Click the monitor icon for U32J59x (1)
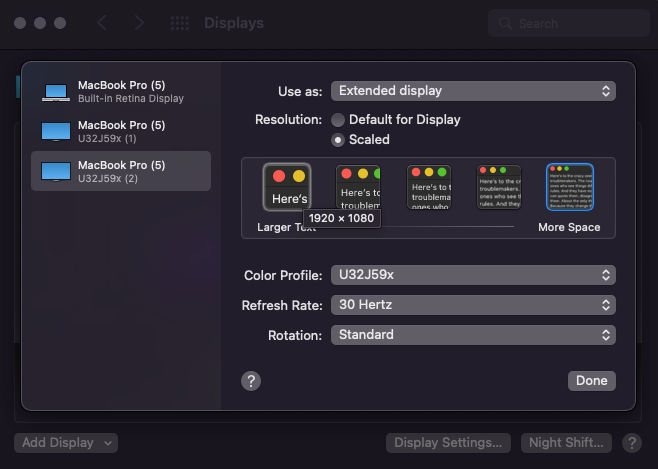This screenshot has height=469, width=658. tap(56, 132)
